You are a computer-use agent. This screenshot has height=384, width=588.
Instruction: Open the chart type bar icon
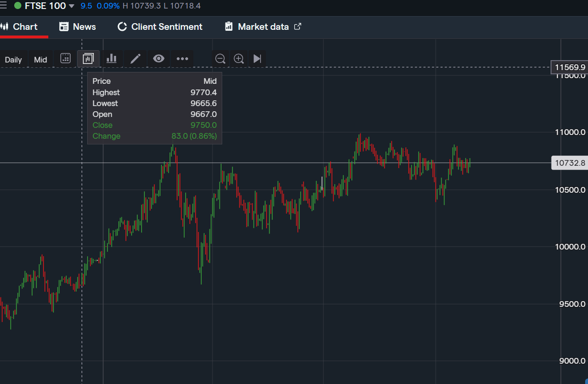[x=111, y=59]
